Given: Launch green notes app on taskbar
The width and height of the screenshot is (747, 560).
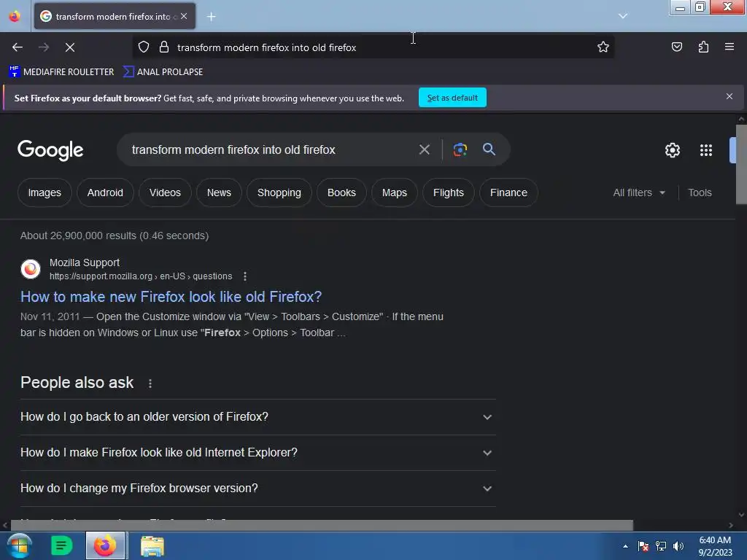Looking at the screenshot, I should (62, 545).
